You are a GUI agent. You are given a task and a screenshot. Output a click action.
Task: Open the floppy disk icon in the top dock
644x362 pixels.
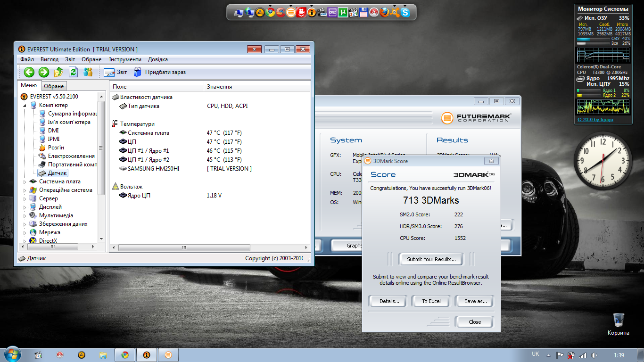coord(364,12)
